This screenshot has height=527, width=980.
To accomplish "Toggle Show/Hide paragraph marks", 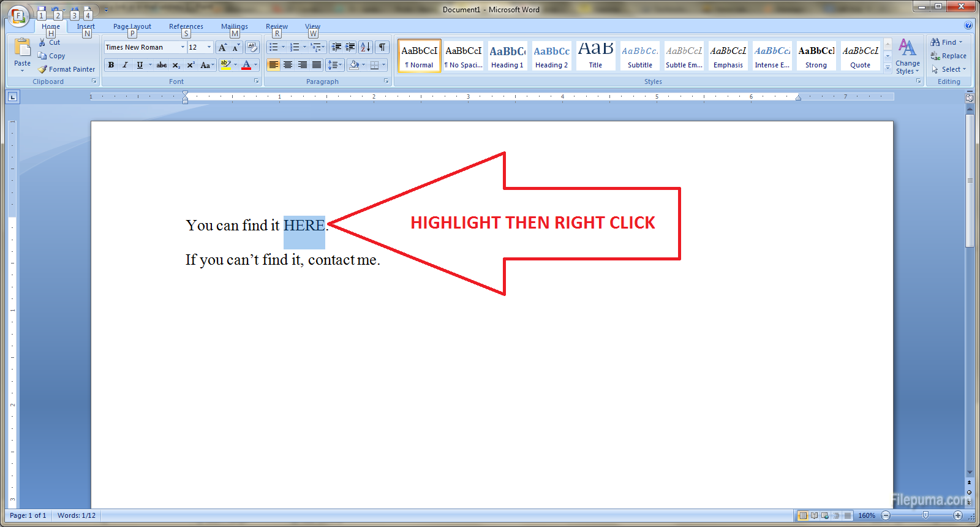I will tap(382, 47).
